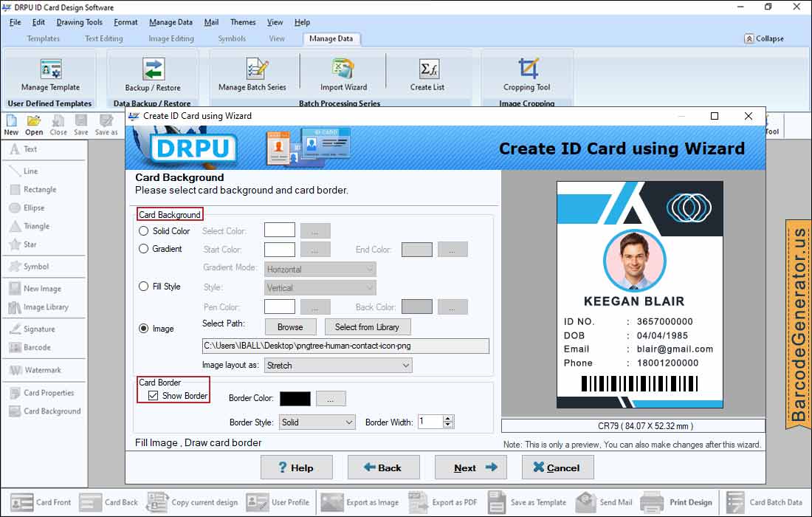Image resolution: width=812 pixels, height=517 pixels.
Task: Open the Manage Template icon
Action: pyautogui.click(x=51, y=69)
